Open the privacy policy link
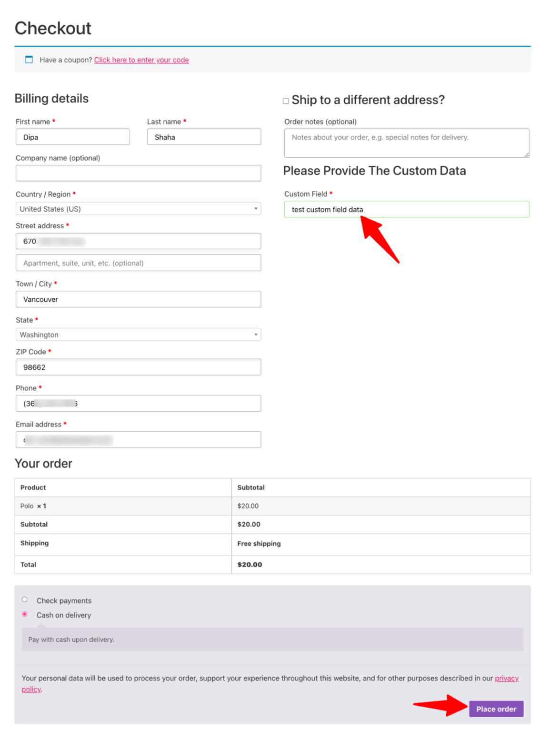560x732 pixels. [x=507, y=678]
